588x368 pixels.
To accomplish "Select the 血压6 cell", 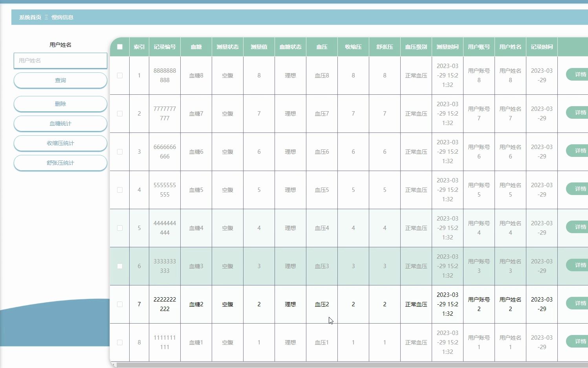I will (322, 152).
